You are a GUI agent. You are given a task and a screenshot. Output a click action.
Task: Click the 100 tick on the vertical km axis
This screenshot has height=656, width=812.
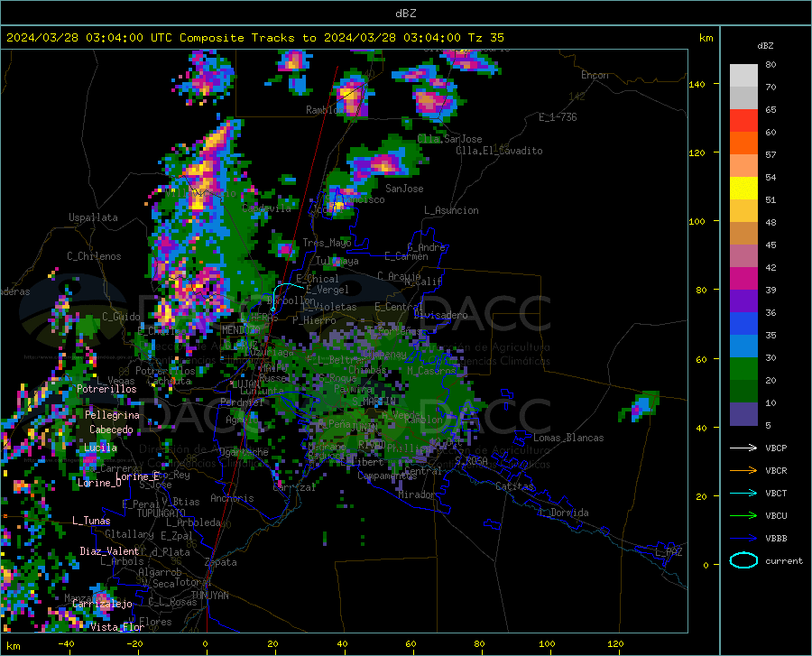697,221
